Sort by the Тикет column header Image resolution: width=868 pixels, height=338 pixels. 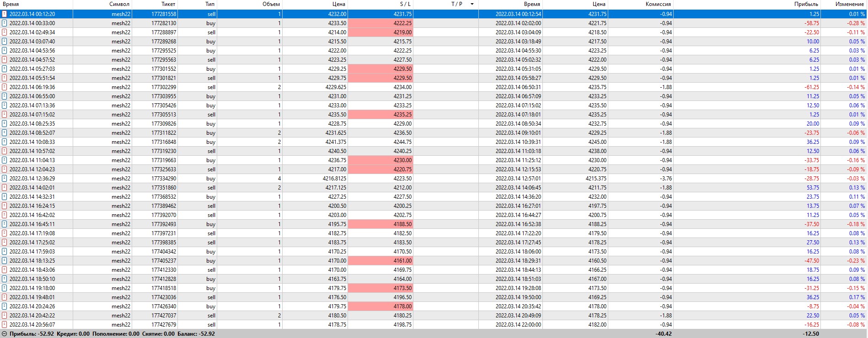point(168,4)
